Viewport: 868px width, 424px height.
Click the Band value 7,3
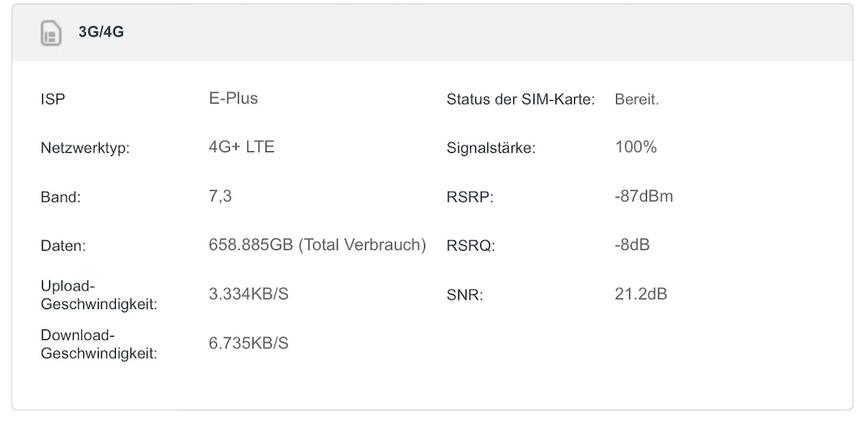220,196
